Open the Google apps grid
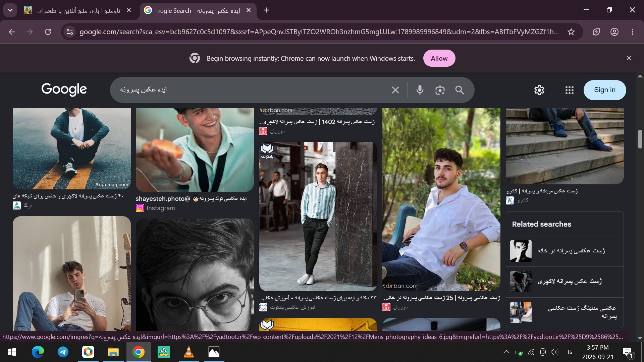 569,90
